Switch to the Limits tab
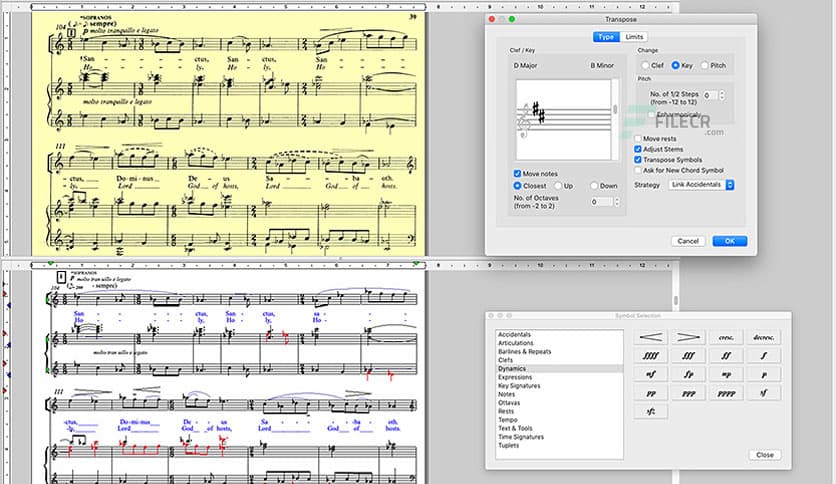 [634, 37]
